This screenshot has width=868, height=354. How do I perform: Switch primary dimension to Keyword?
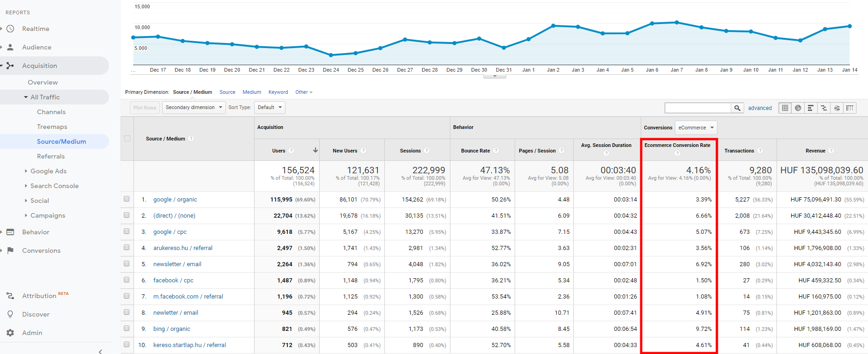(278, 92)
